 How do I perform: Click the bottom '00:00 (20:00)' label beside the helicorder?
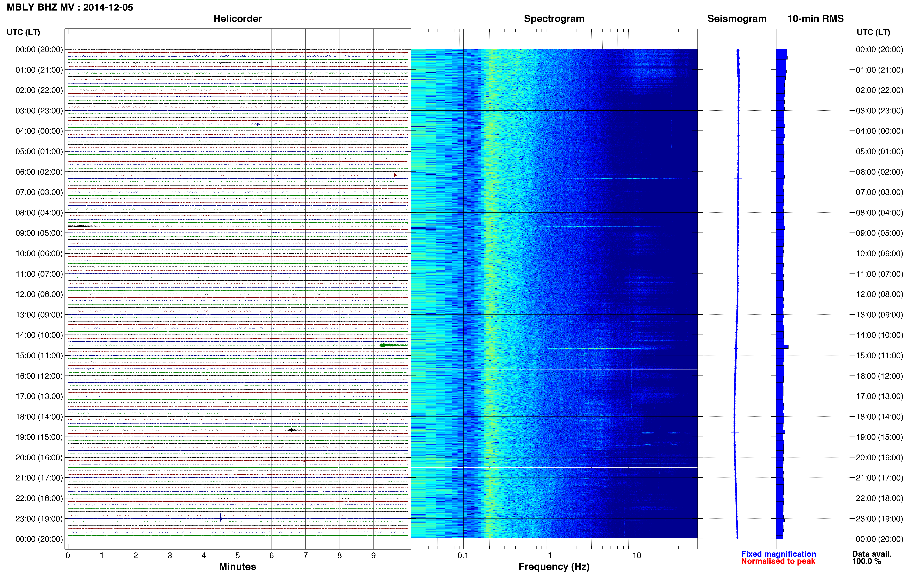39,539
